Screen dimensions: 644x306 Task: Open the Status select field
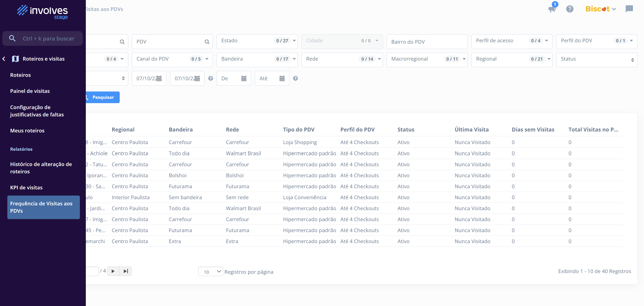click(596, 59)
